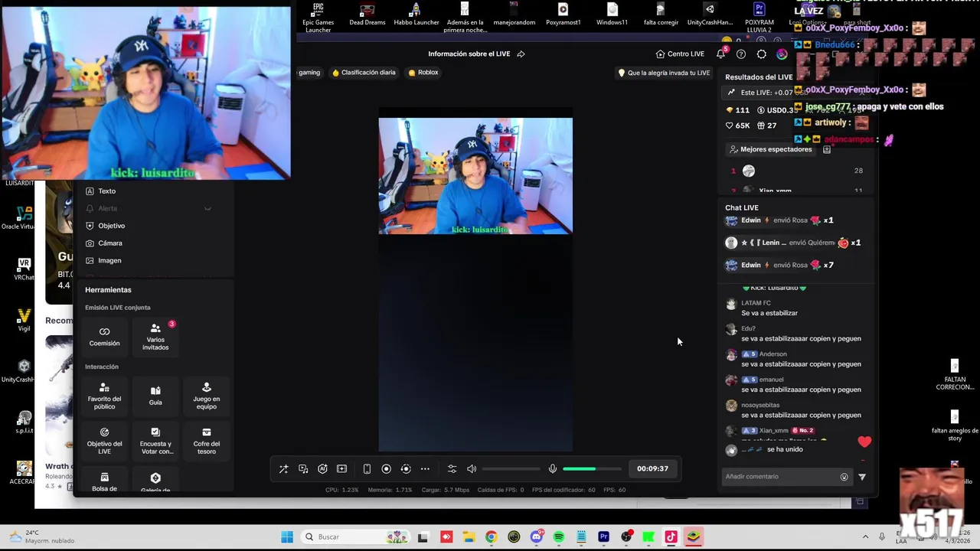Open Chrome from the taskbar

(491, 537)
